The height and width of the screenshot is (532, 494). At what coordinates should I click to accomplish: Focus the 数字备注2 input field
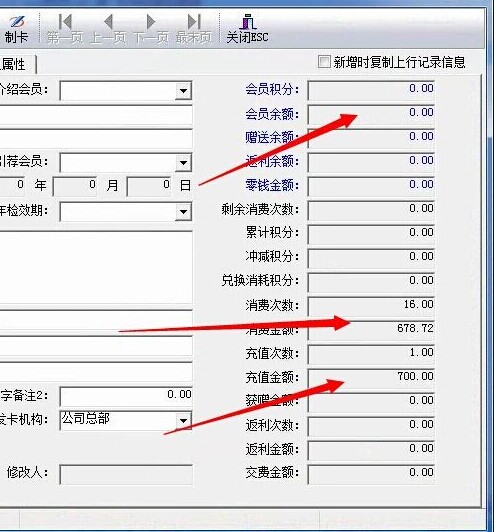tap(126, 396)
